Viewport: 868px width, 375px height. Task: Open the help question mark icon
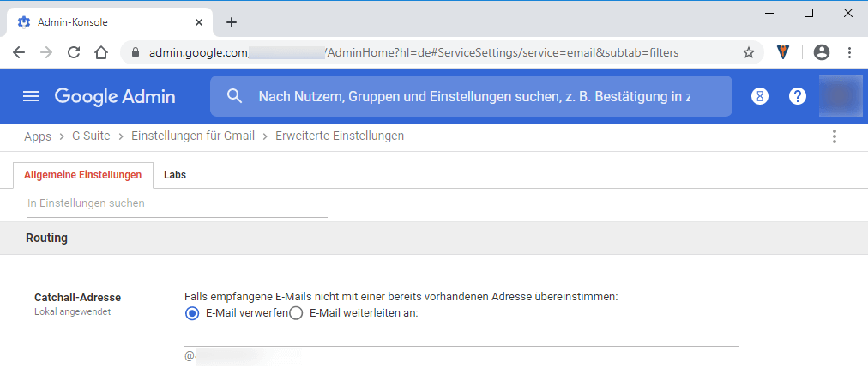[x=797, y=96]
